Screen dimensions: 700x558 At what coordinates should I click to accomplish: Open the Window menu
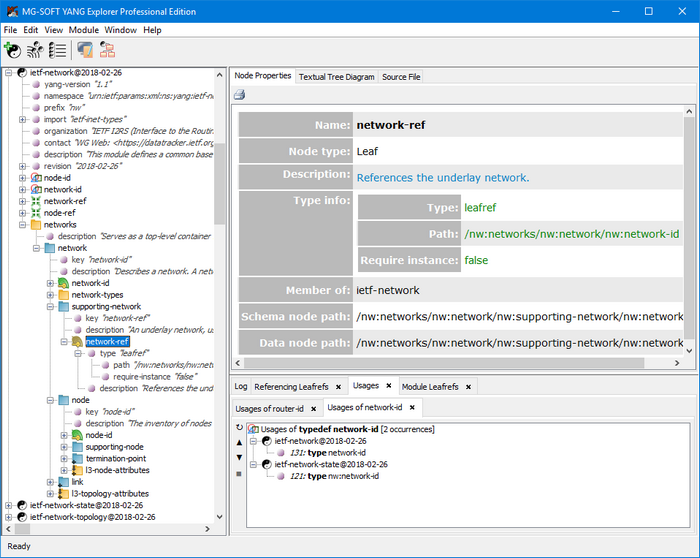(x=121, y=30)
